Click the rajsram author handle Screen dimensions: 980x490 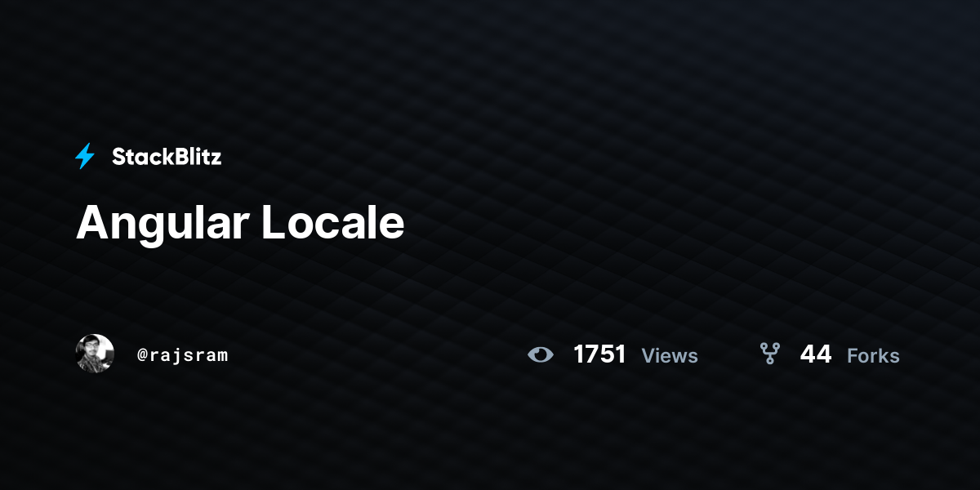pos(183,355)
